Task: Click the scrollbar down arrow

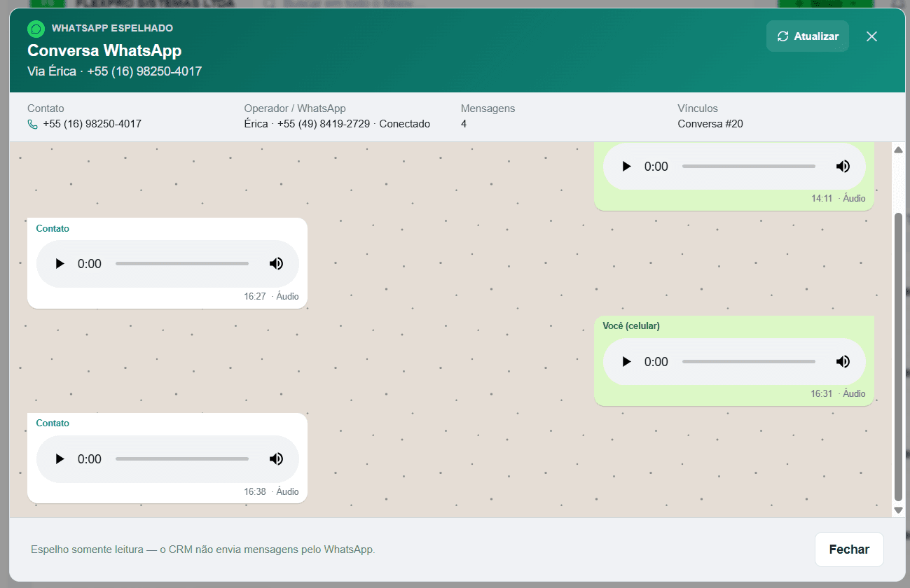Action: (x=899, y=510)
